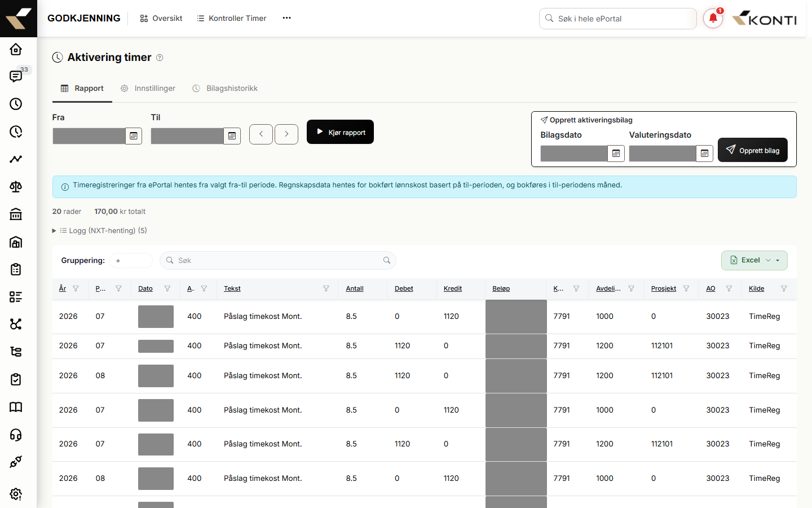
Task: Open the clipboard list sidebar icon
Action: pyautogui.click(x=16, y=269)
